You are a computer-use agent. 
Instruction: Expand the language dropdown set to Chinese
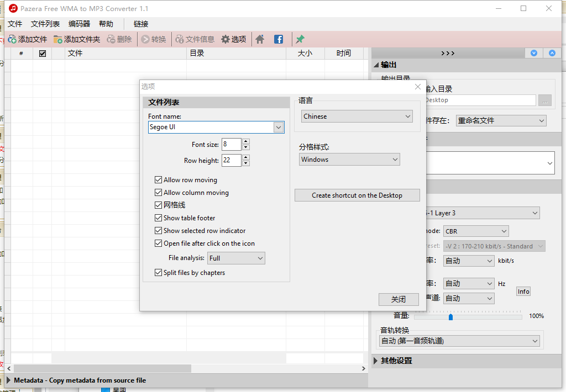(x=408, y=116)
